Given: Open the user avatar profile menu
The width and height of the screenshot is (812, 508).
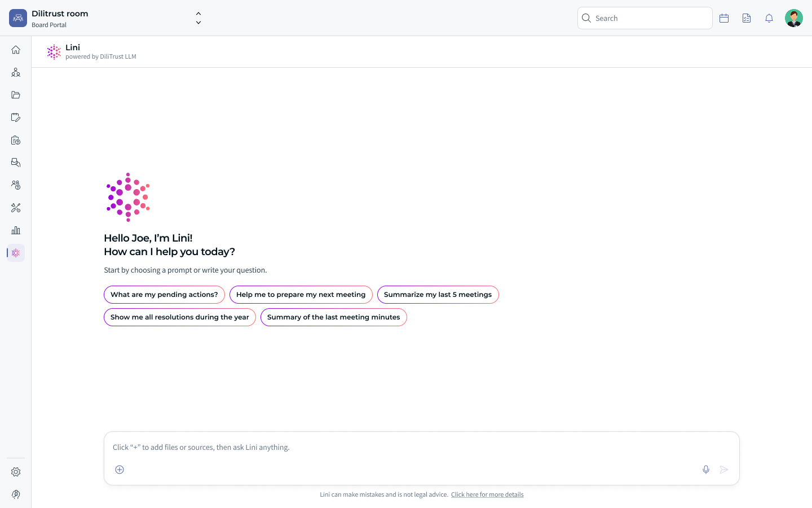Looking at the screenshot, I should tap(794, 18).
